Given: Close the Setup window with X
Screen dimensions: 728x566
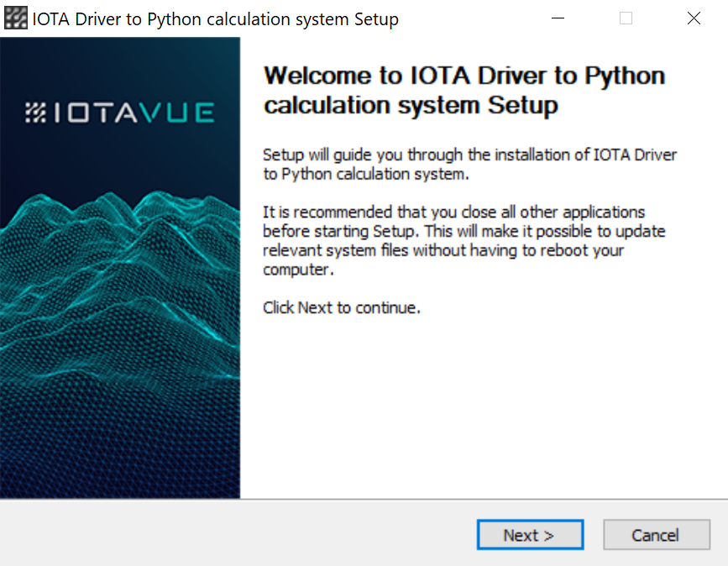Looking at the screenshot, I should coord(694,18).
